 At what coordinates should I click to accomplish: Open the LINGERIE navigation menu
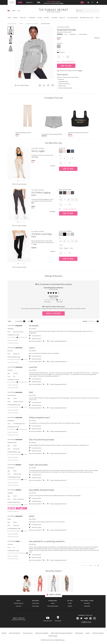[x=32, y=18]
